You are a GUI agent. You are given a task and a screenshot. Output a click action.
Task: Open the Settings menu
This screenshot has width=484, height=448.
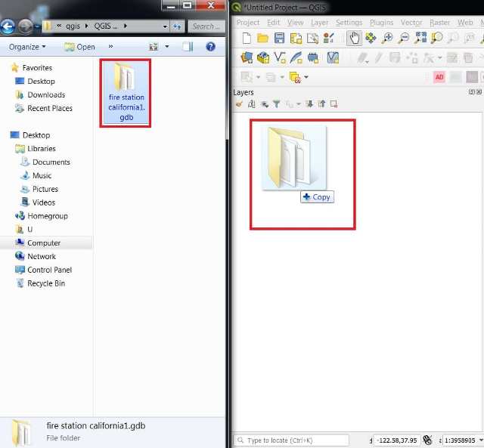coord(349,23)
